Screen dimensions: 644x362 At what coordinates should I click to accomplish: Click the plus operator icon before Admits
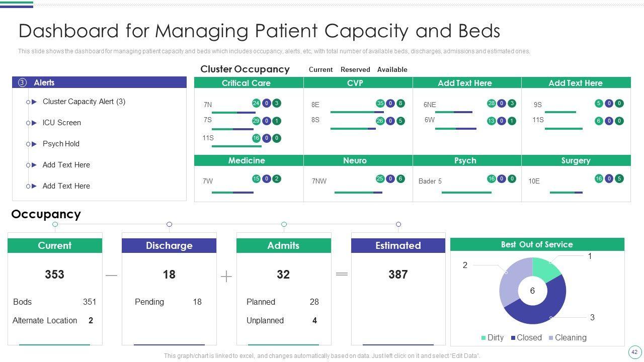tap(226, 276)
